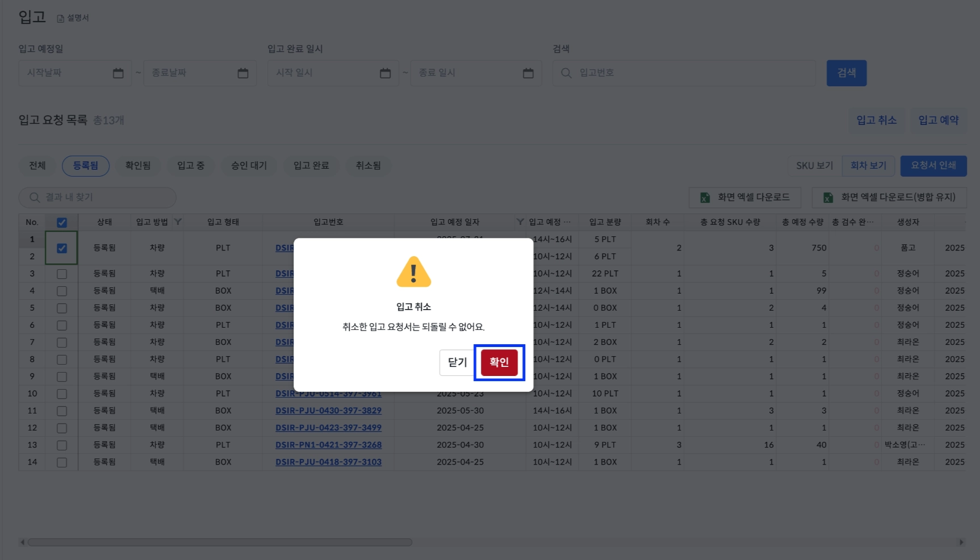Viewport: 980px width, 560px height.
Task: Click 화면 엑셀 다운로드(병합 유지) button
Action: pos(889,198)
